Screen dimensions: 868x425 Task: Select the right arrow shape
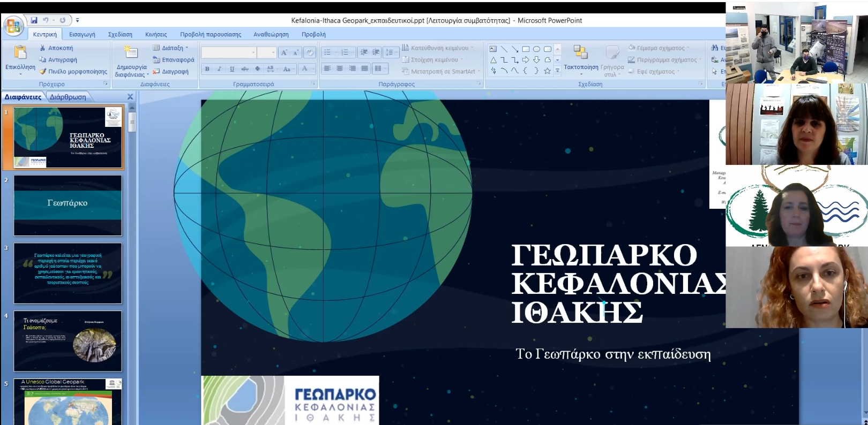pyautogui.click(x=526, y=59)
